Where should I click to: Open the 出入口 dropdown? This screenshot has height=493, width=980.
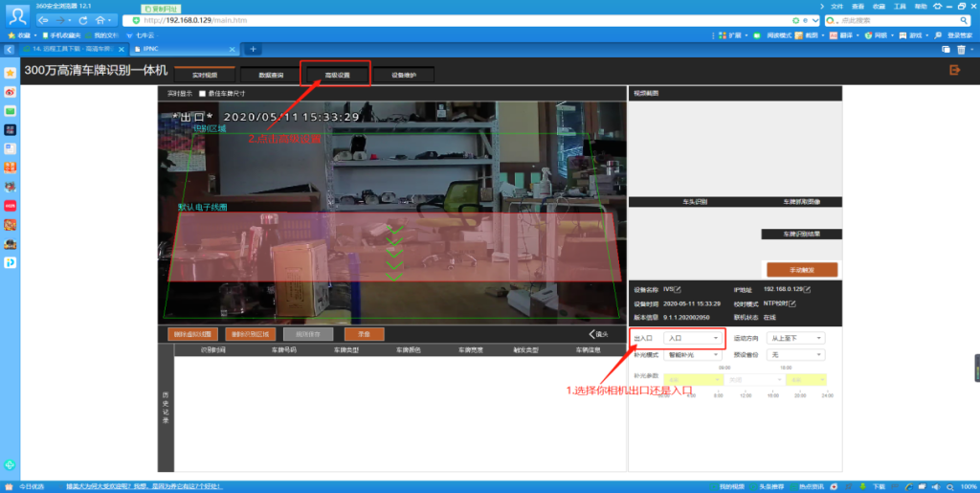click(x=692, y=338)
